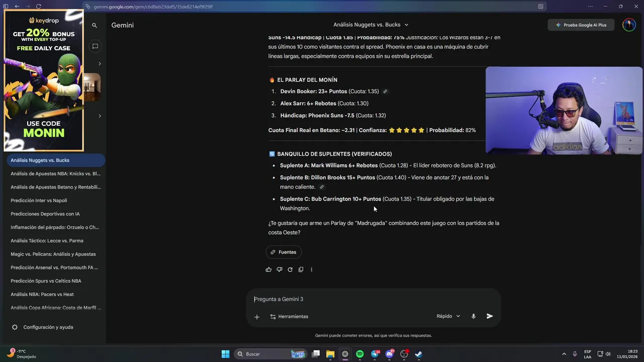Open Task View from the taskbar
This screenshot has width=644, height=362.
(x=316, y=354)
